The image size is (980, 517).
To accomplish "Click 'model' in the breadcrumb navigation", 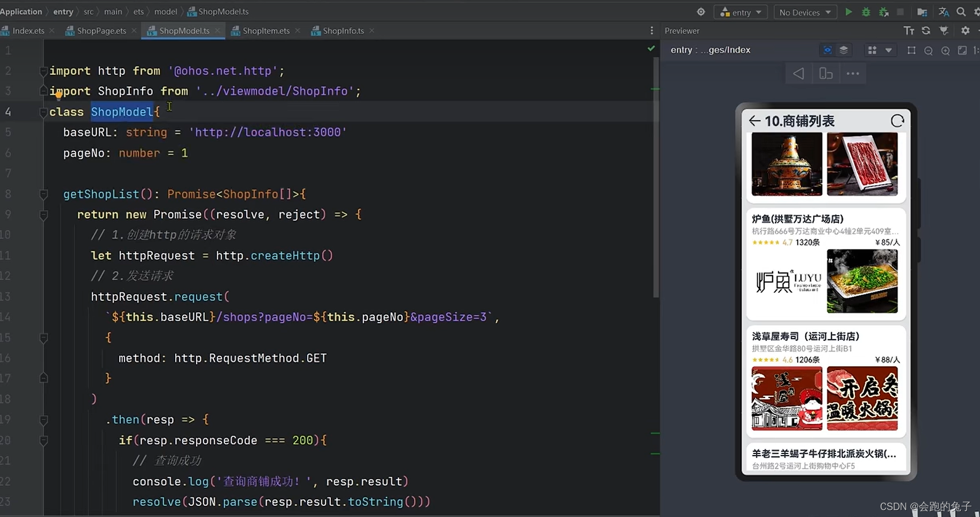I will [x=166, y=11].
